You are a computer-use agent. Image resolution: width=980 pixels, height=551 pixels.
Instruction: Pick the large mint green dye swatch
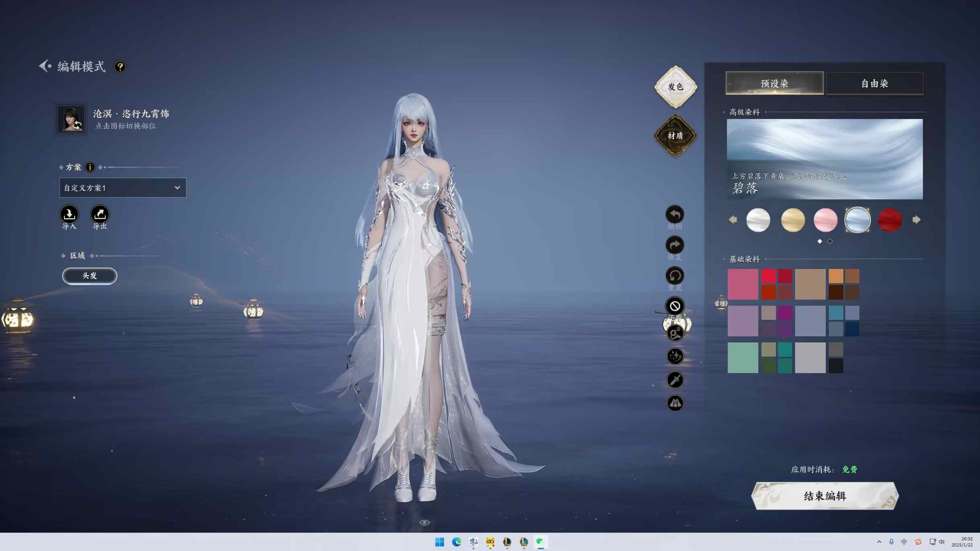pos(743,358)
